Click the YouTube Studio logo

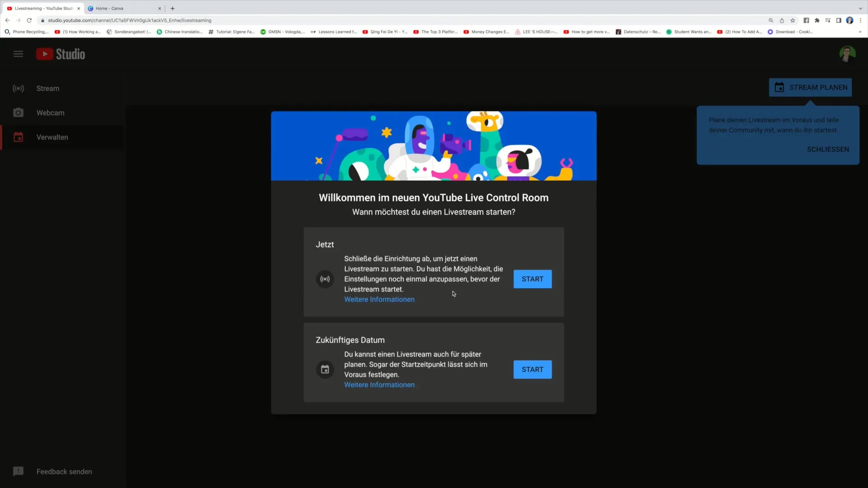tap(61, 54)
